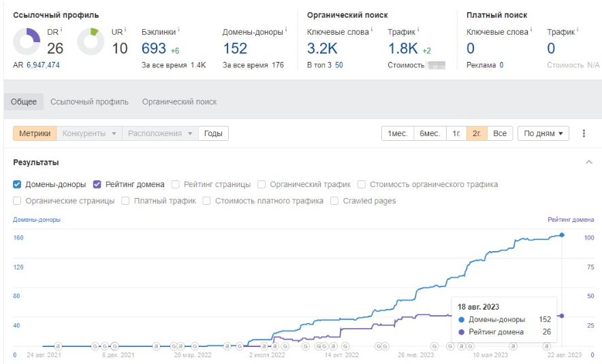Viewport: 602px width, 364px height.
Task: Select the 6мес. time range button
Action: pos(429,133)
